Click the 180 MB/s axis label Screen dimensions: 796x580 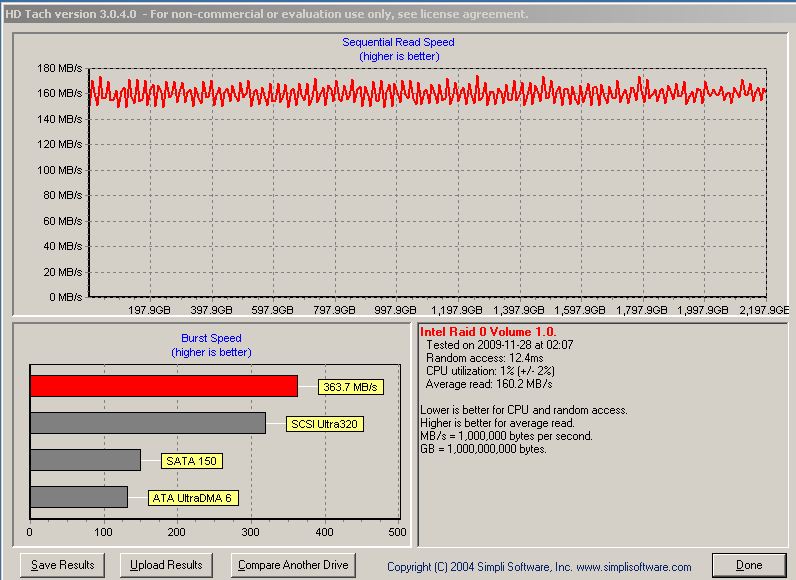[x=59, y=68]
